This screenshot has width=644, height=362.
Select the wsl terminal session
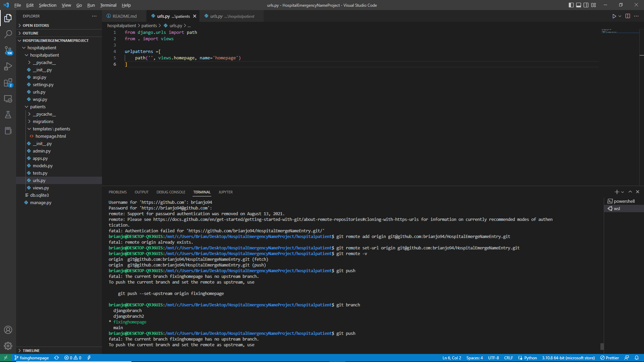click(617, 208)
